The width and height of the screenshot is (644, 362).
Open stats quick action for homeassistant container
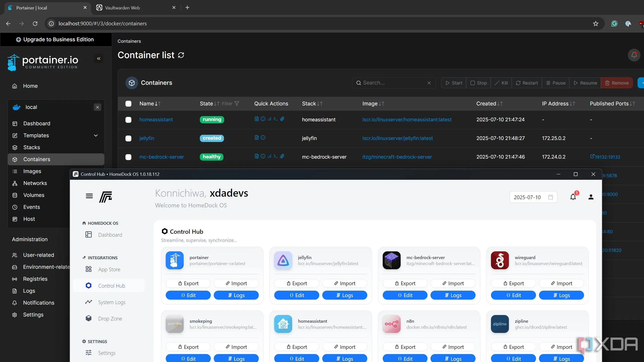click(269, 119)
